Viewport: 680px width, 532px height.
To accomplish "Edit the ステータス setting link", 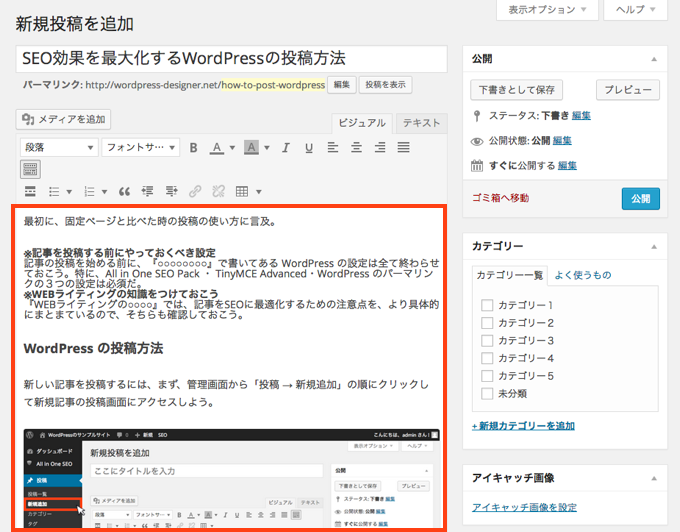I will [581, 115].
